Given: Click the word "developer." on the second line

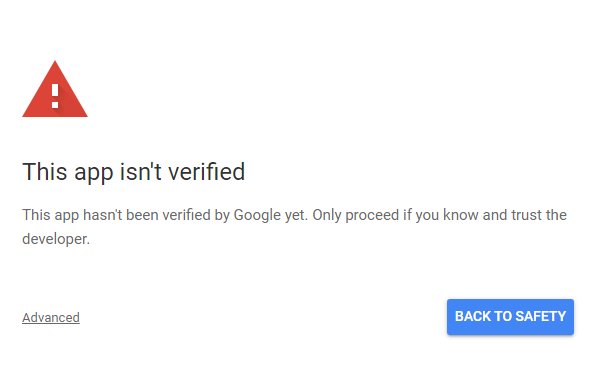Looking at the screenshot, I should [x=56, y=239].
